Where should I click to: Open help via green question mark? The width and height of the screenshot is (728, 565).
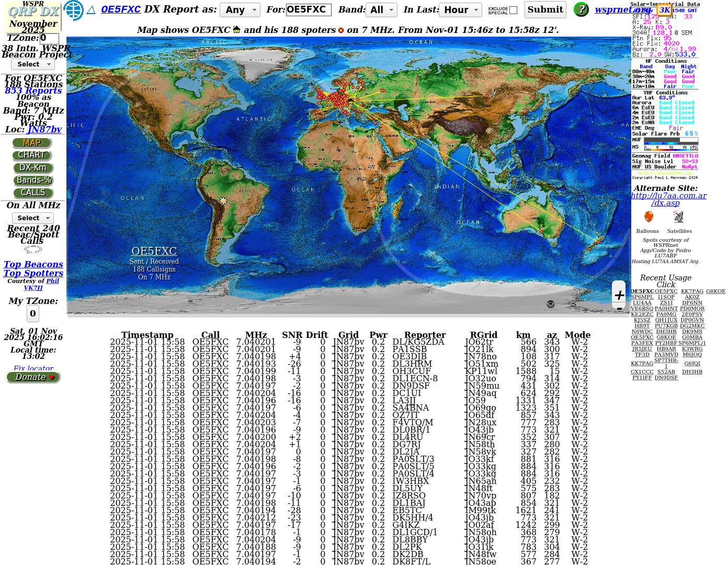tap(581, 9)
